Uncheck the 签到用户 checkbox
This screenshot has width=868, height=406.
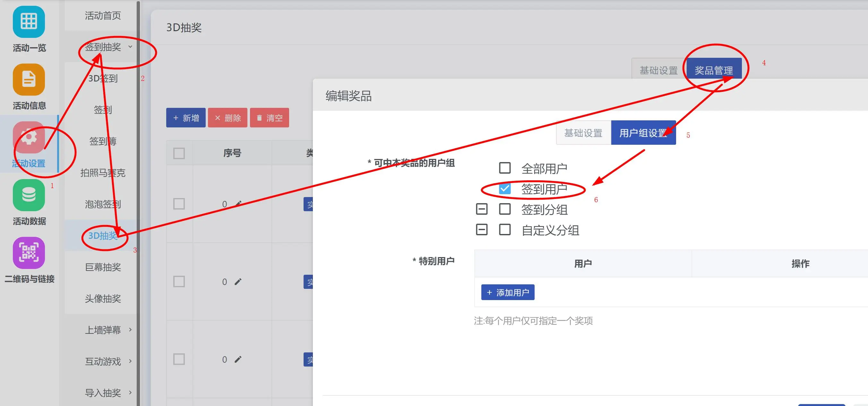[504, 189]
